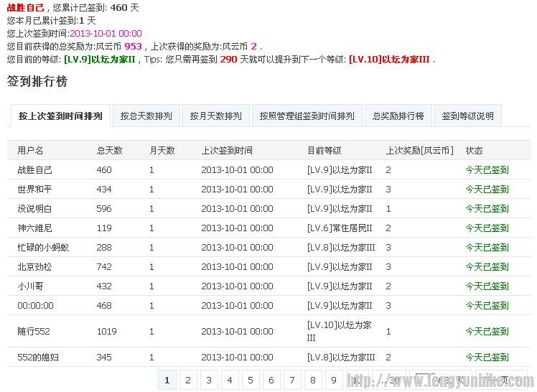Screen dimensions: 537x392
Task: Click username 北京劲松 in the ranking
Action: coord(34,267)
